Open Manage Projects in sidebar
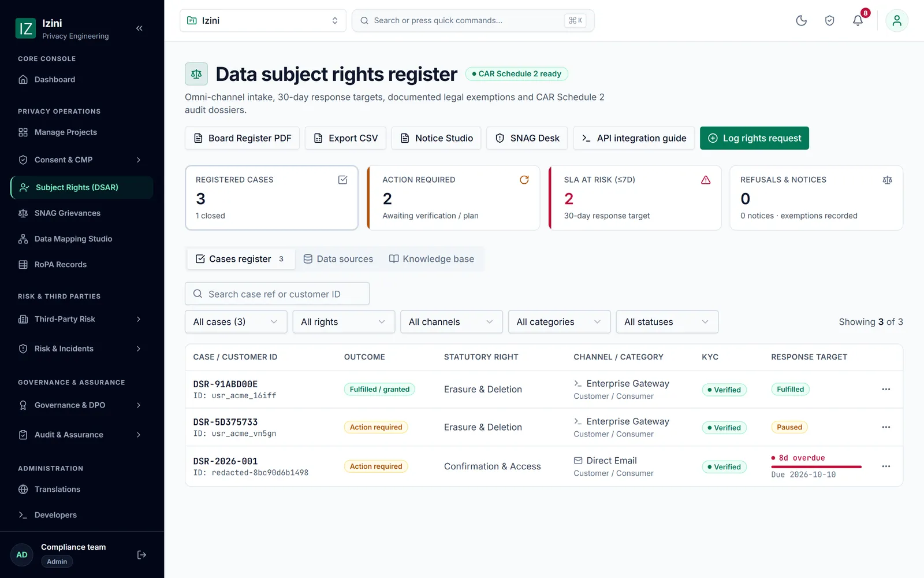 [82, 132]
